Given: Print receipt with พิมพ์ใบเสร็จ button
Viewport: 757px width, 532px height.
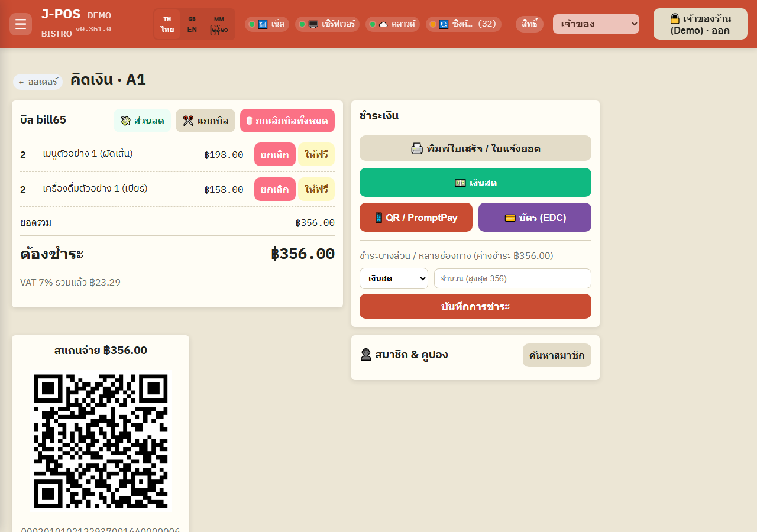Looking at the screenshot, I should 475,148.
